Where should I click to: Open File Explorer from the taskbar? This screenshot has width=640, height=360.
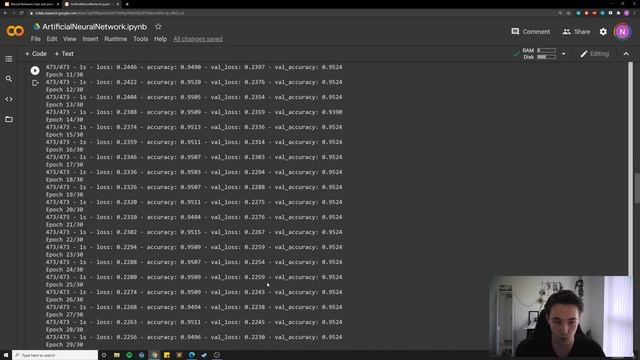coord(117,355)
